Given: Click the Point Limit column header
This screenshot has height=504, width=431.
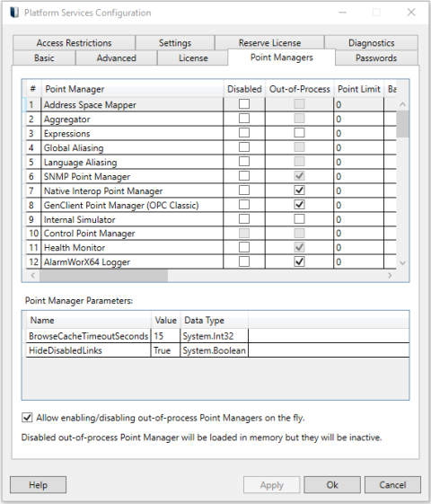Looking at the screenshot, I should pos(359,89).
